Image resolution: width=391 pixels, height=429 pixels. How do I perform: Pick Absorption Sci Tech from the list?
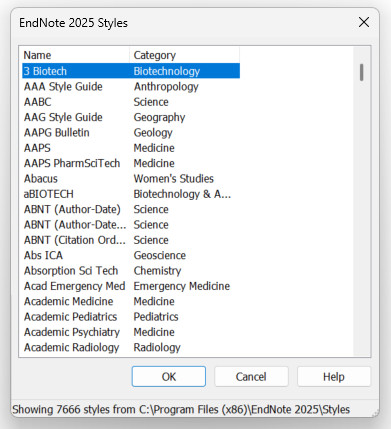(131, 270)
